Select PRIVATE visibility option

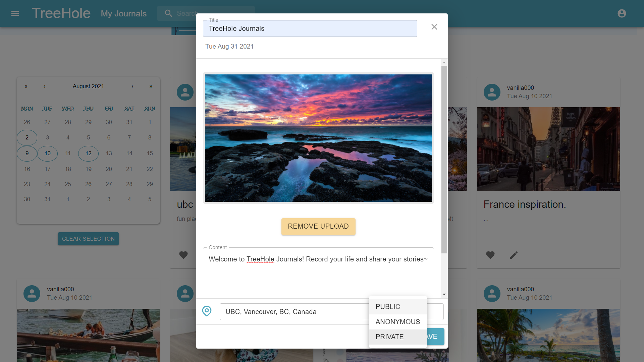(x=389, y=337)
